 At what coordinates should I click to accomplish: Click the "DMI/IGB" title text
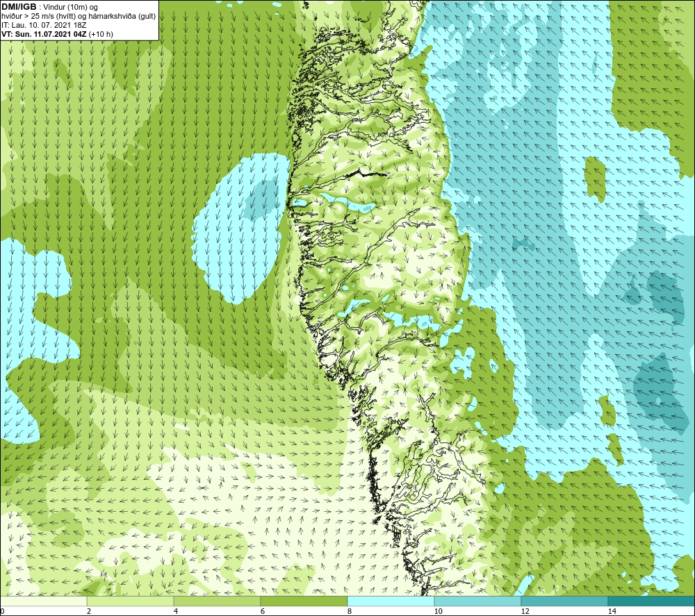click(x=19, y=7)
